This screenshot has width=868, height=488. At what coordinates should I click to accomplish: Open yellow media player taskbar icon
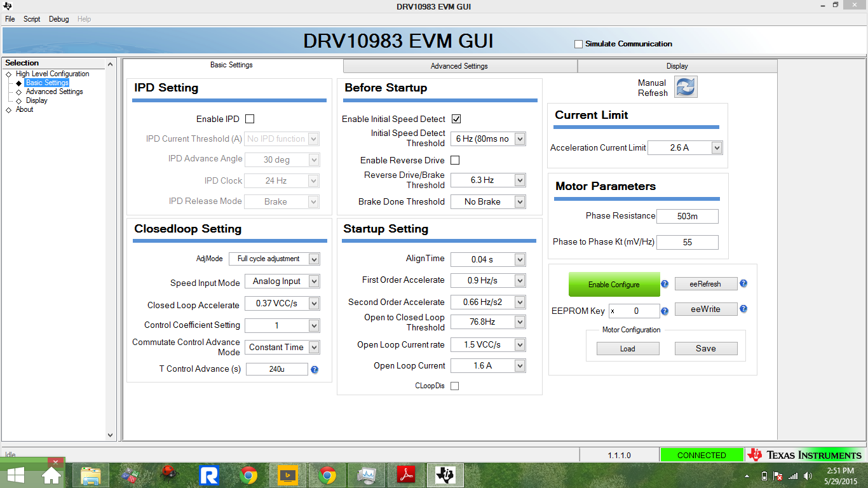tap(288, 475)
